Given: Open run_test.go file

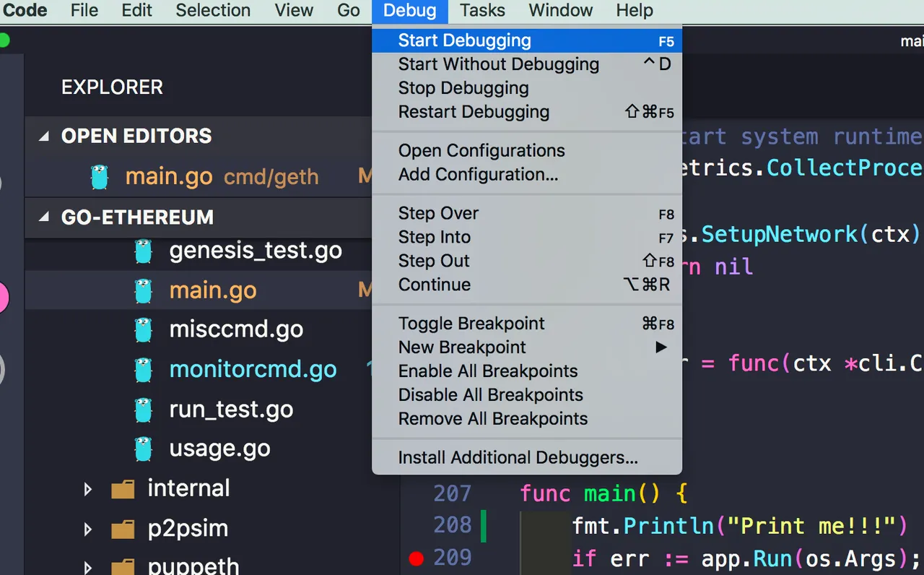Looking at the screenshot, I should (x=231, y=410).
